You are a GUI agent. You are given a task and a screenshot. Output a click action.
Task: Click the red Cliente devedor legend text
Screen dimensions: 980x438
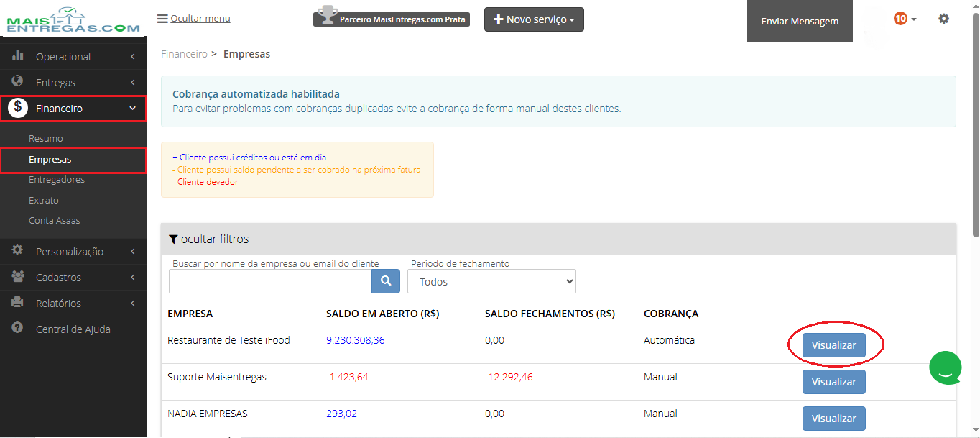click(205, 182)
